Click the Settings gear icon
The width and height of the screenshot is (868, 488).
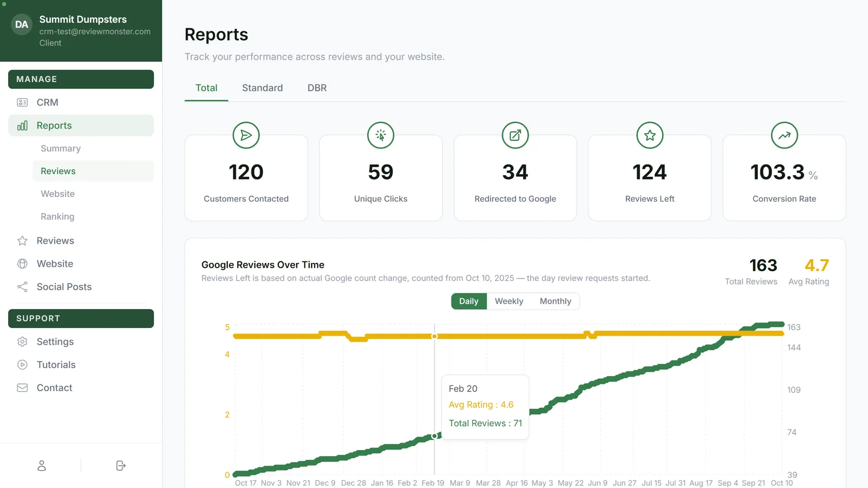click(22, 342)
